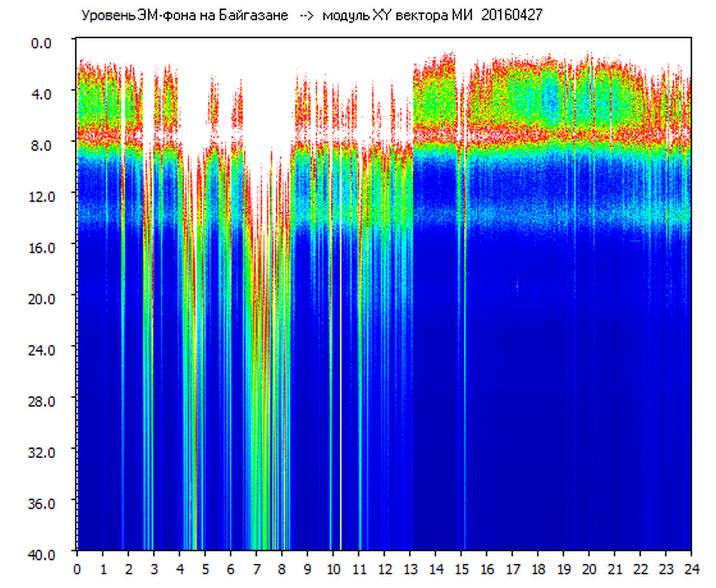Select hour 24 on the horizontal axis
Screen dimensions: 716x588
pos(691,569)
